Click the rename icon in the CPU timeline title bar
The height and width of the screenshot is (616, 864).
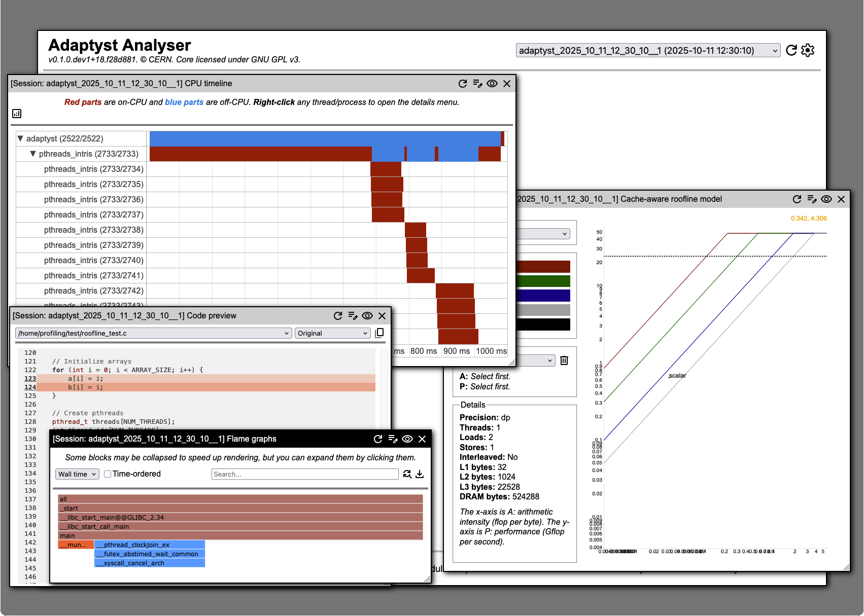(477, 84)
